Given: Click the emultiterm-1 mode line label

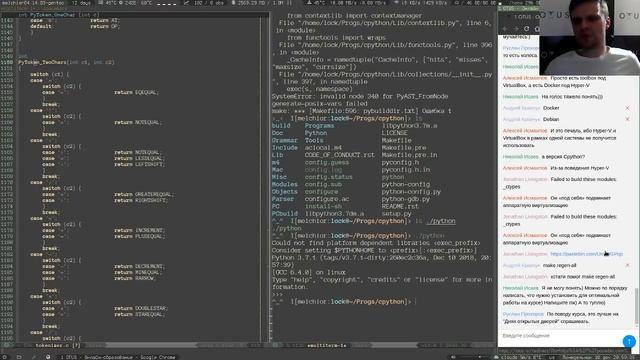Looking at the screenshot, I should tap(327, 345).
